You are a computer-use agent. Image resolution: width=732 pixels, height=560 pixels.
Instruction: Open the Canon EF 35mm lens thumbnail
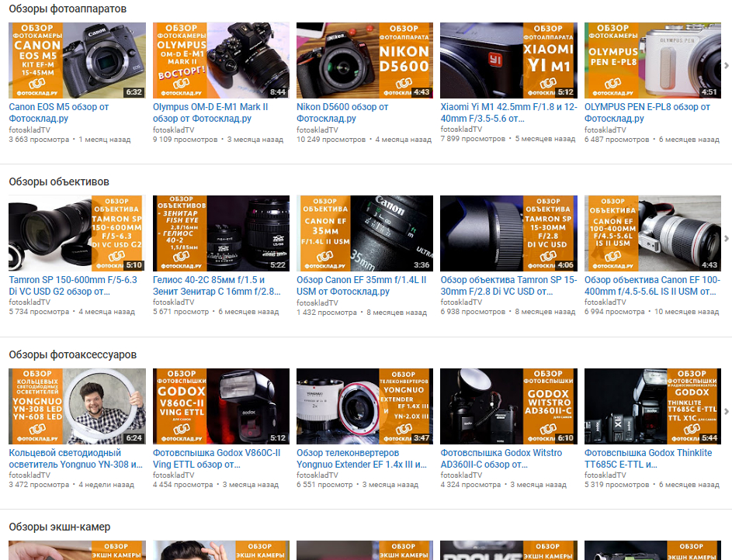[x=364, y=233]
